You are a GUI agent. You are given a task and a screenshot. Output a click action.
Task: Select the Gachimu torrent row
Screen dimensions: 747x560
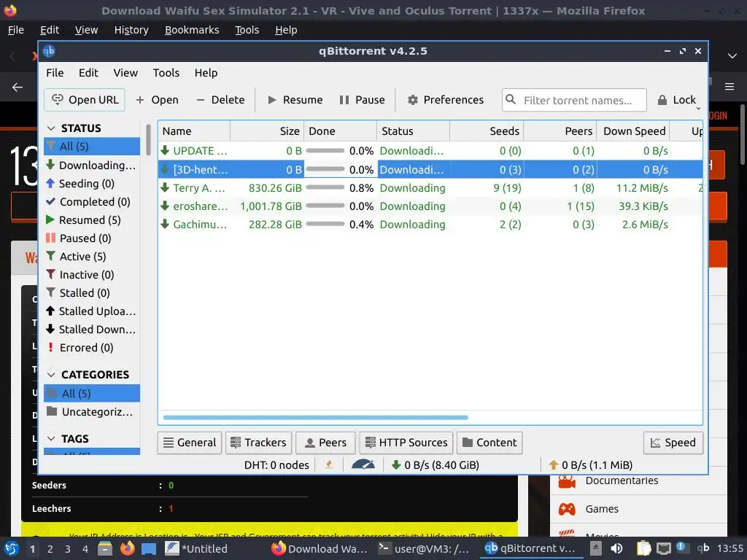click(430, 225)
